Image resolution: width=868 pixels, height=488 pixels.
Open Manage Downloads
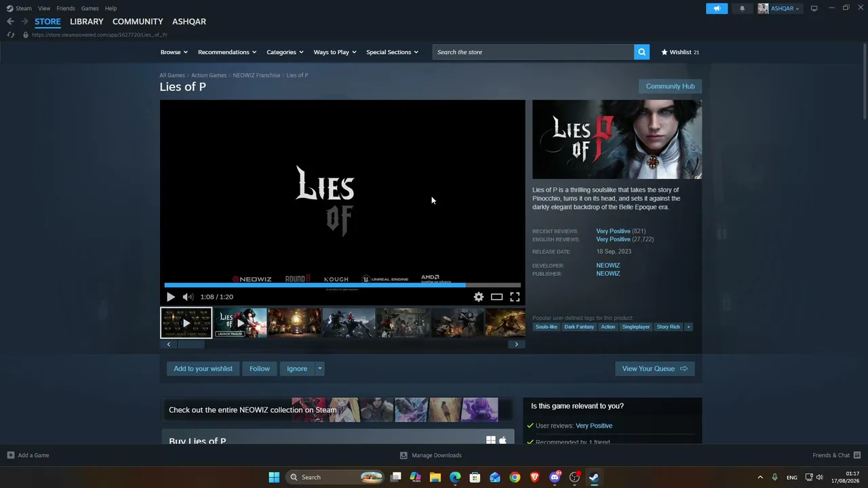click(x=431, y=455)
